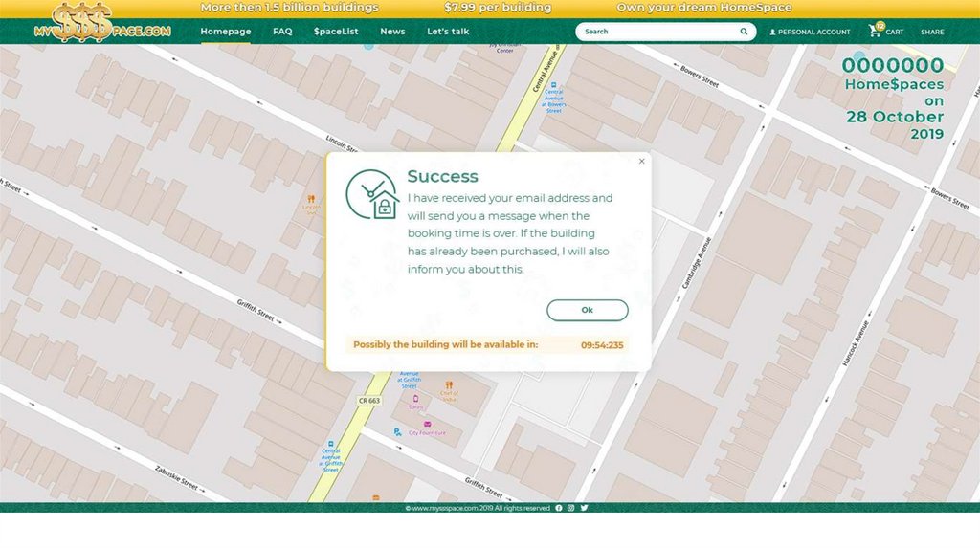Open the Instagram link in footer
Image resolution: width=980 pixels, height=549 pixels.
(571, 508)
